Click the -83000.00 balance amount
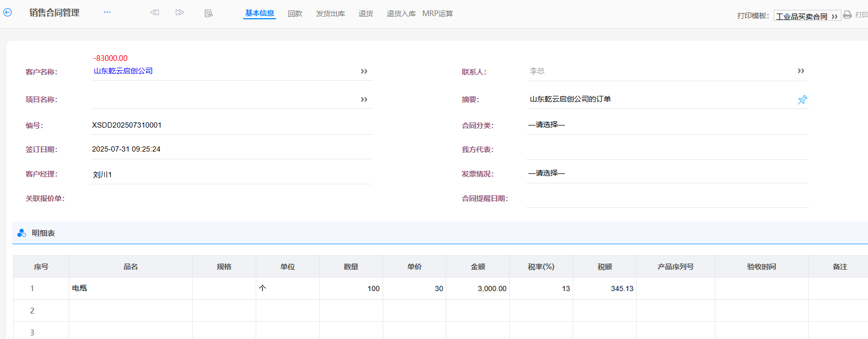This screenshot has height=339, width=868. point(110,58)
